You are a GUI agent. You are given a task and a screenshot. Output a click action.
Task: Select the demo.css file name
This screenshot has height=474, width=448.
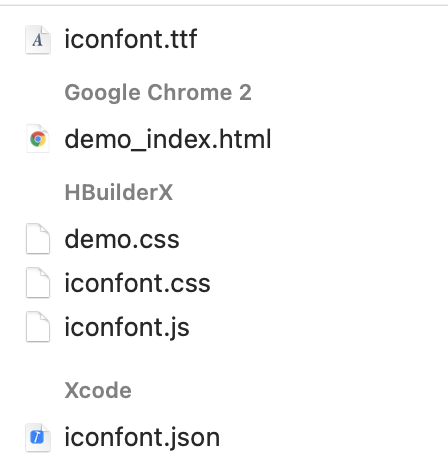point(122,239)
